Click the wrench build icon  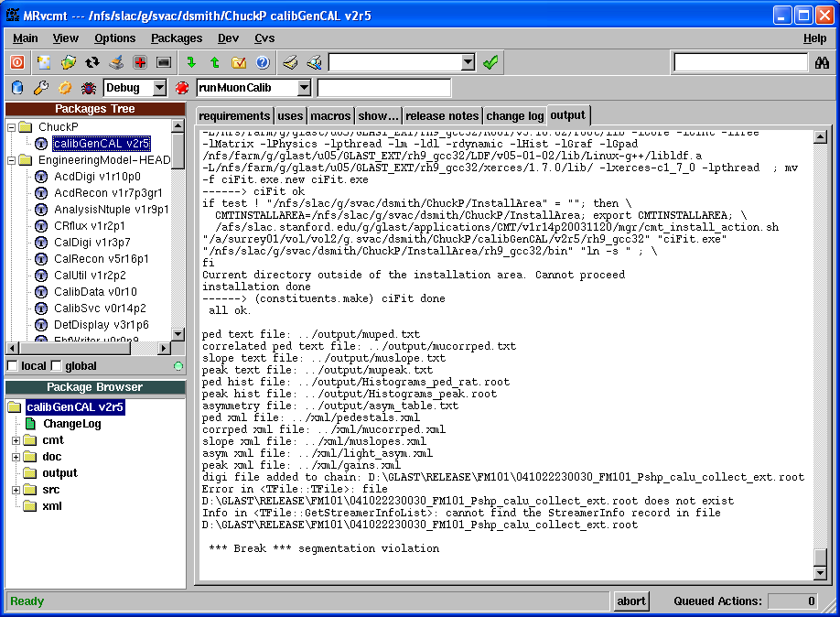click(40, 87)
